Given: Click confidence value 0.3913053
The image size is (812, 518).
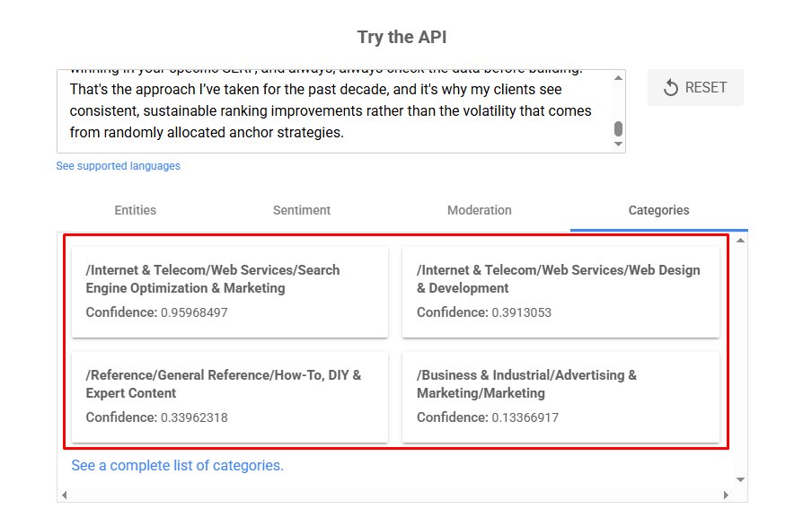Looking at the screenshot, I should pyautogui.click(x=522, y=312).
